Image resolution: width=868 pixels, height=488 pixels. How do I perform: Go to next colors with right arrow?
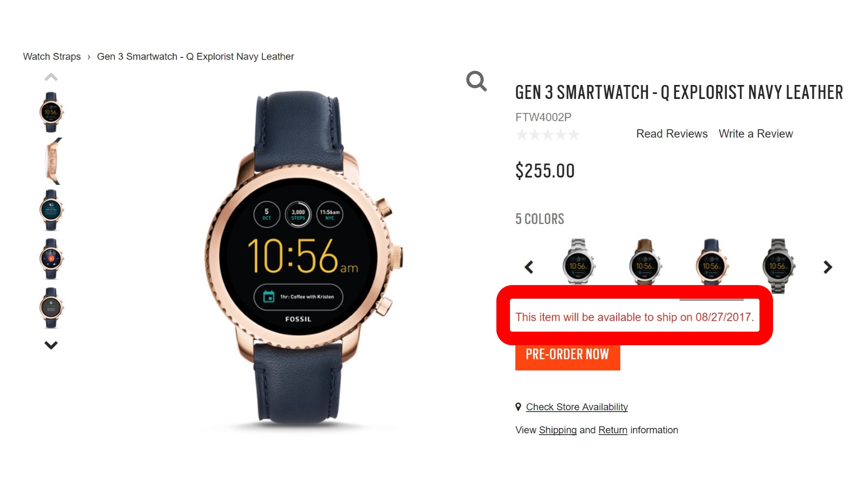click(828, 267)
